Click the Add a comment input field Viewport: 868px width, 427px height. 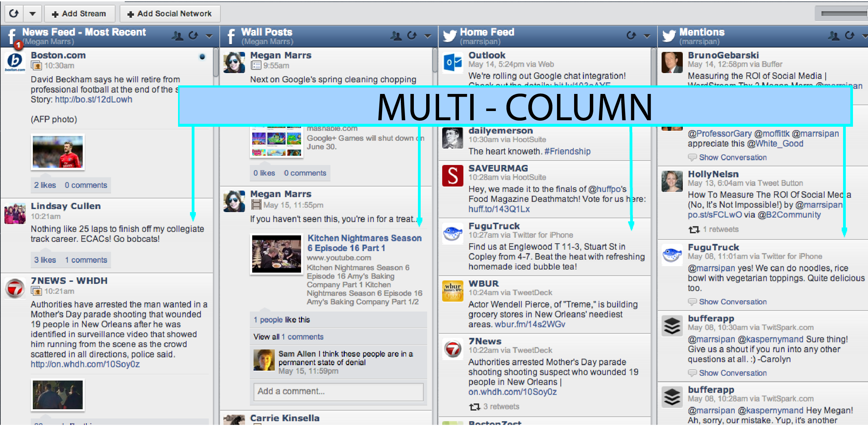(338, 391)
